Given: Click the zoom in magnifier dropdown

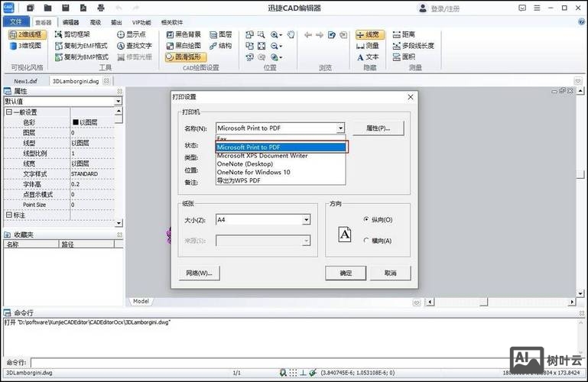Looking at the screenshot, I should (x=276, y=35).
